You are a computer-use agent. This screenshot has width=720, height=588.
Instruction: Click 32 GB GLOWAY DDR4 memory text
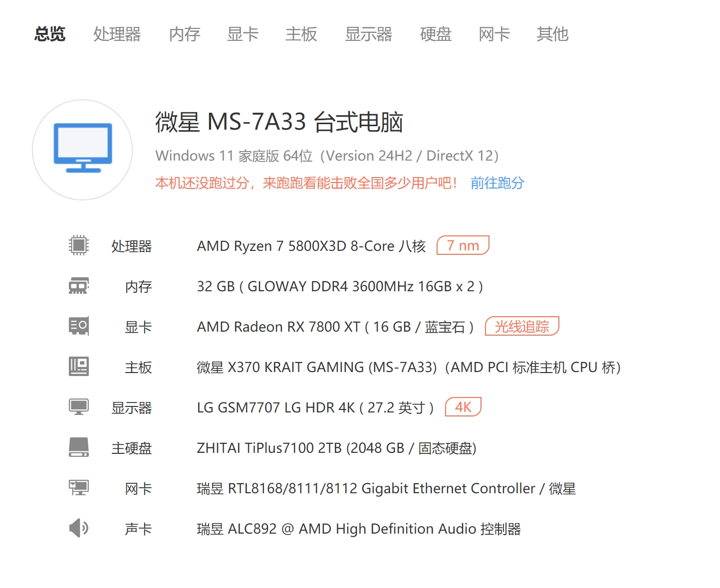pos(340,286)
